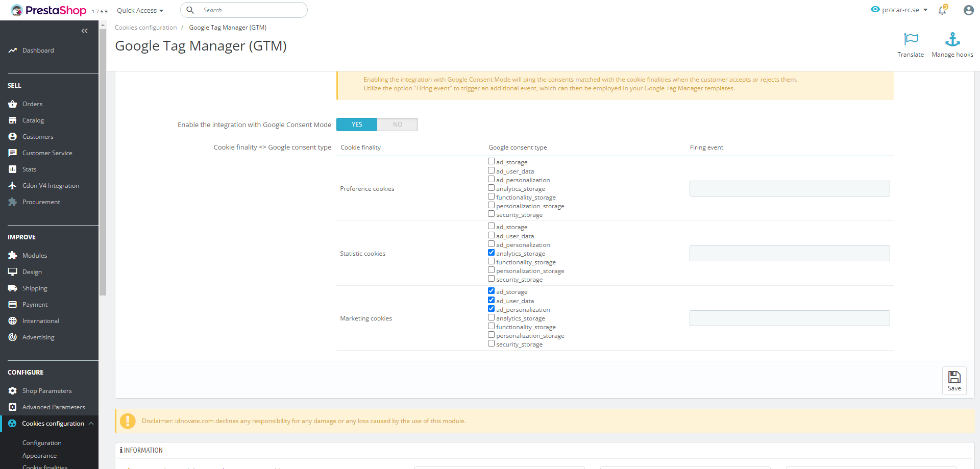Open the Quick Access dropdown
The height and width of the screenshot is (469, 980).
tap(140, 10)
